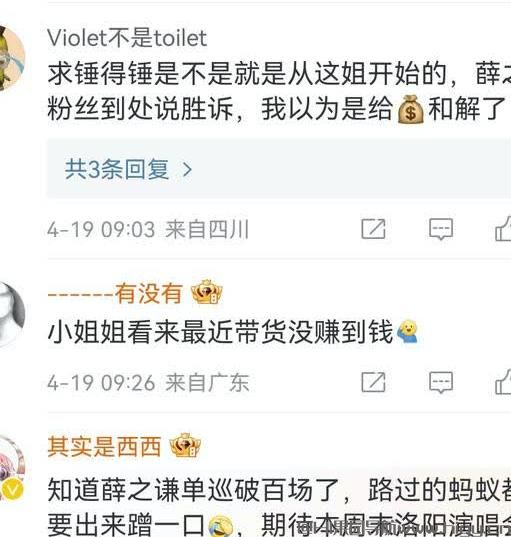Open -------有没有 user profile name

pos(115,294)
